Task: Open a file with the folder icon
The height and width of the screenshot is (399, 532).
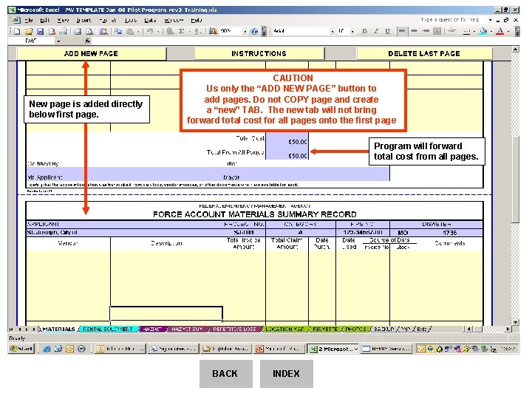Action: [29, 31]
